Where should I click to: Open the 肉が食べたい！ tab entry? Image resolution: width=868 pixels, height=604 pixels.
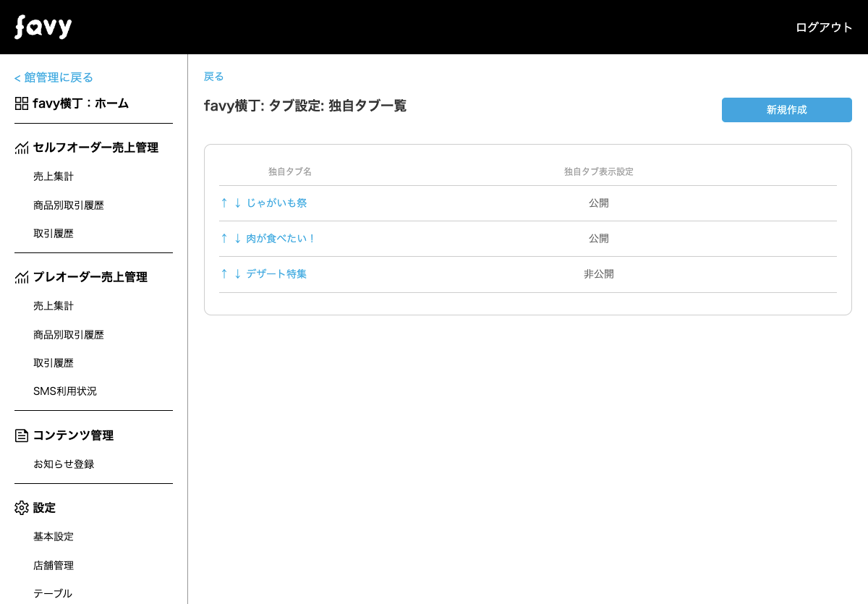click(281, 239)
